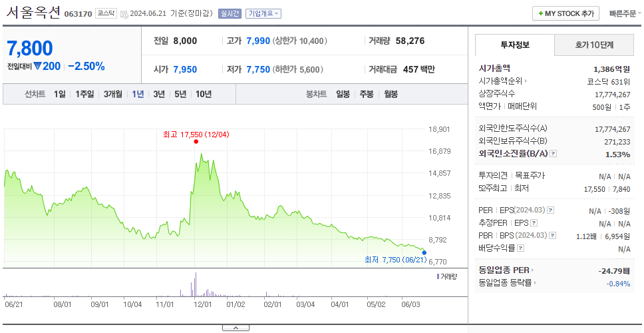Viewport: 644px width, 333px height.
Task: Show the 일봉 candlestick chart
Action: click(x=343, y=94)
